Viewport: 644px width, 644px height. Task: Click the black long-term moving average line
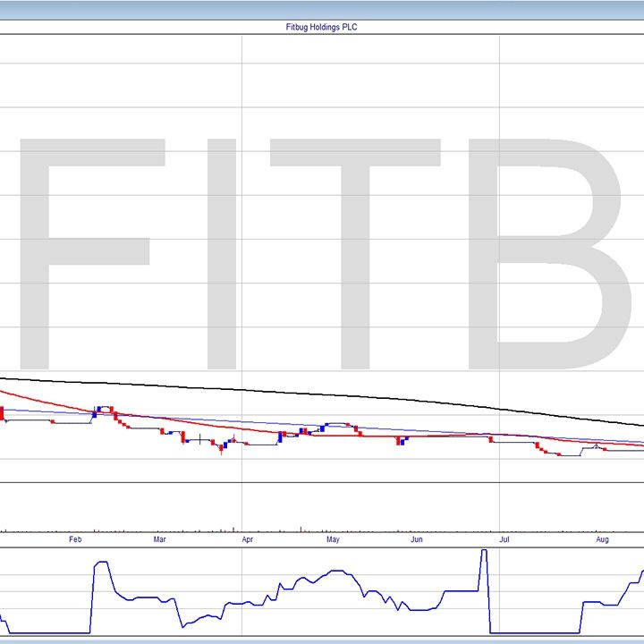[x=358, y=396]
